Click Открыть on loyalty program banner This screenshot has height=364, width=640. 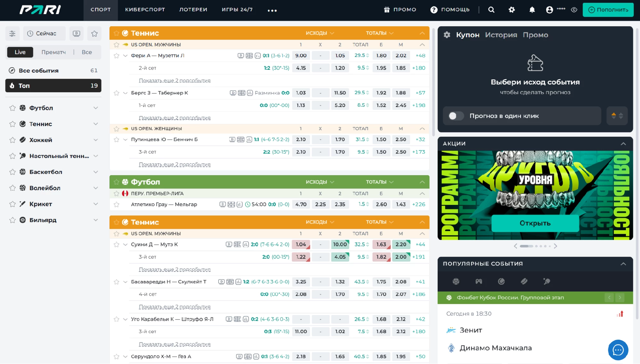[x=535, y=223]
